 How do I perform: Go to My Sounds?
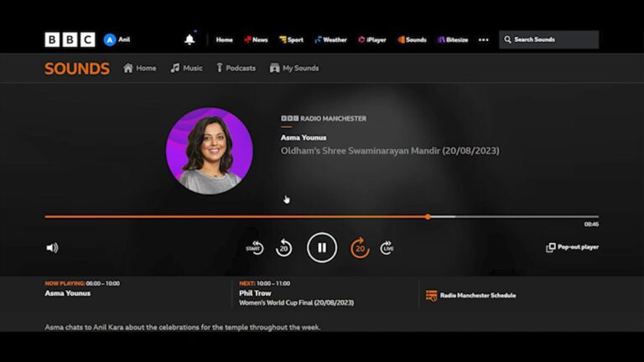pyautogui.click(x=294, y=68)
